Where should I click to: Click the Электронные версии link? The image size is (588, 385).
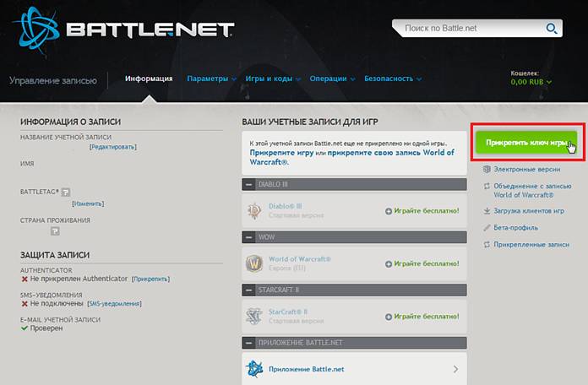click(x=527, y=170)
